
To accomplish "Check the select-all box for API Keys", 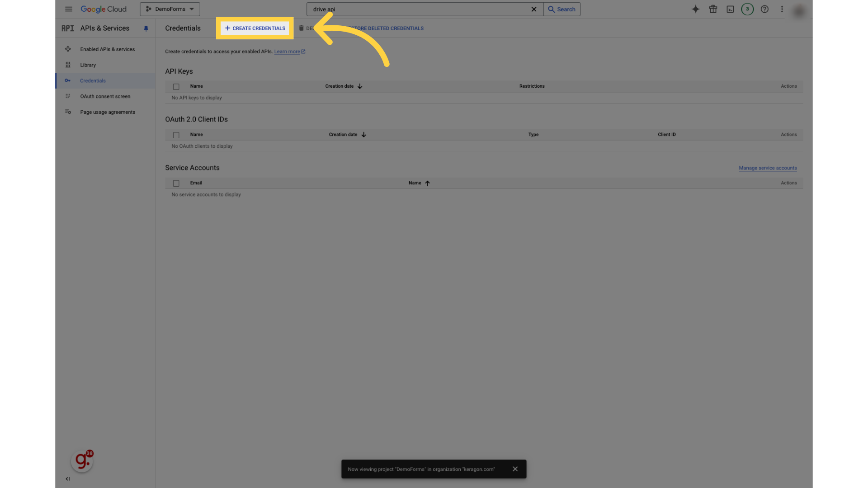I will point(176,86).
